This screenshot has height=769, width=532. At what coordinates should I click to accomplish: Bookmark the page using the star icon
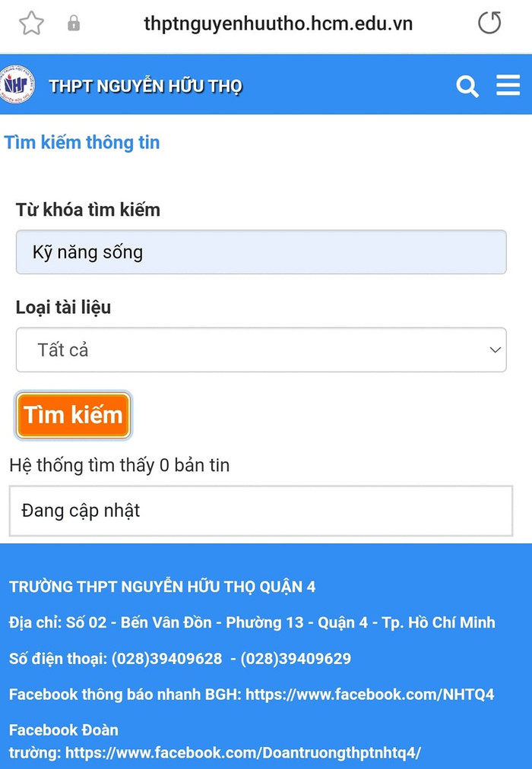tap(32, 24)
